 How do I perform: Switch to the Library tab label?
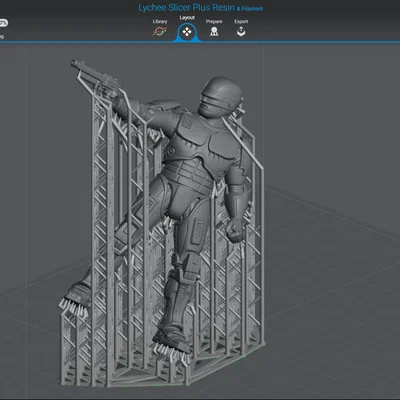coord(160,21)
